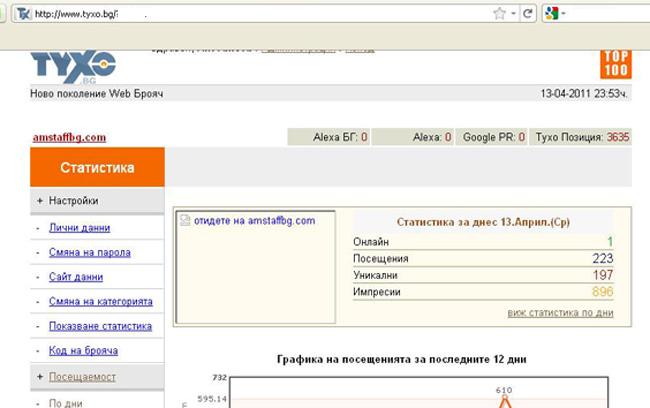Open the bookmark star dropdown arrow

pyautogui.click(x=513, y=14)
